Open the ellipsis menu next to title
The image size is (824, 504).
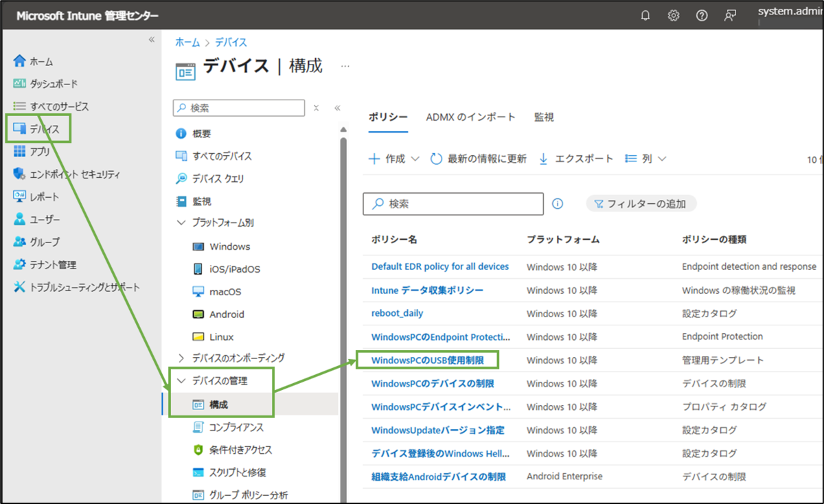coord(345,67)
